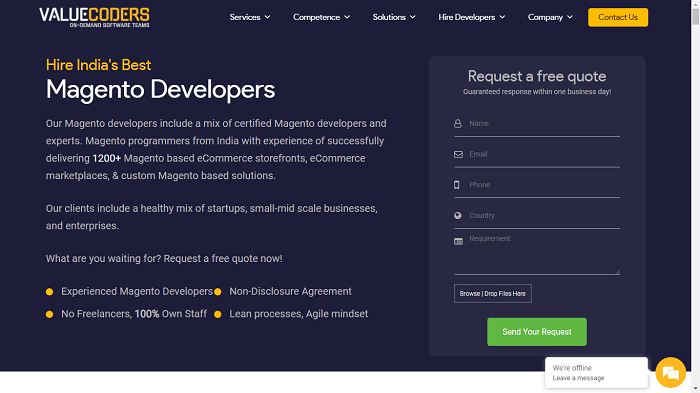Click Non-Disclosure Agreement bullet text

[290, 292]
